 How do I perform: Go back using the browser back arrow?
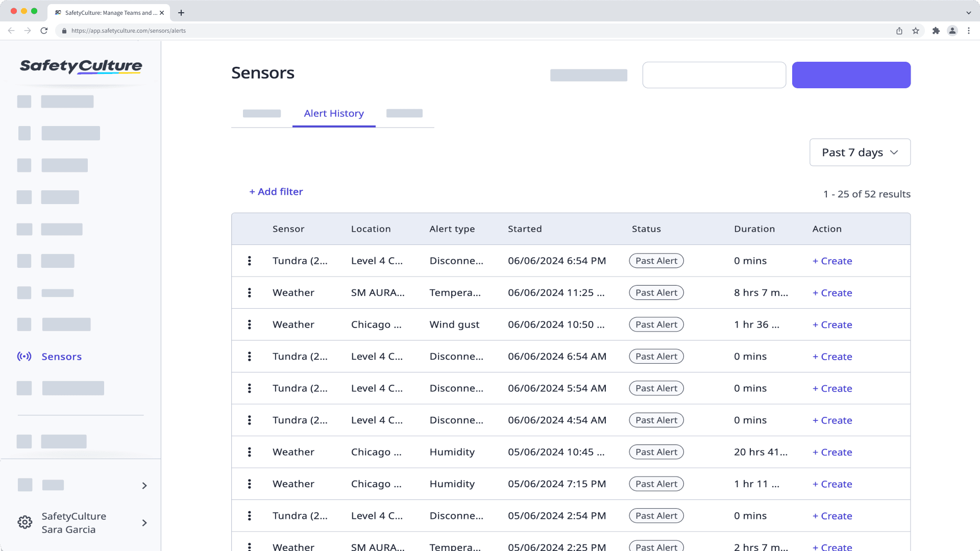click(11, 31)
